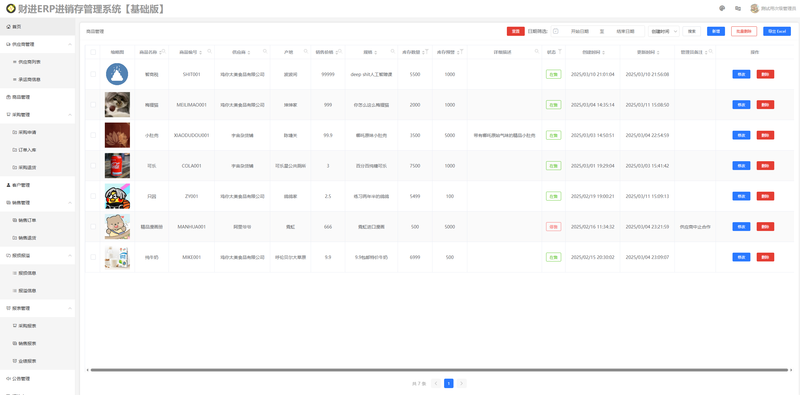
Task: Click the 首页 home icon in sidebar
Action: click(x=8, y=27)
